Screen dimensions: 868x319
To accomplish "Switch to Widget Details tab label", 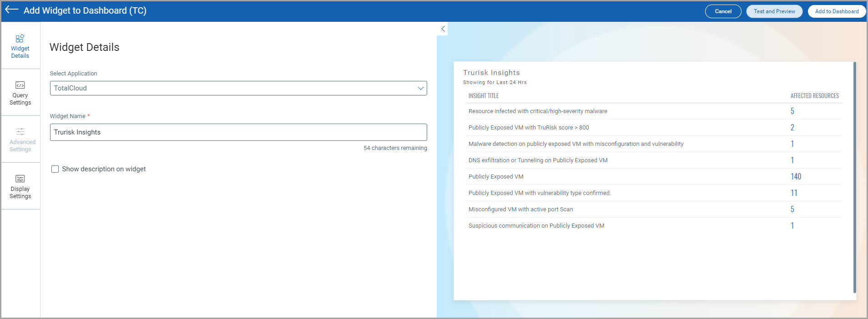I will click(x=20, y=52).
